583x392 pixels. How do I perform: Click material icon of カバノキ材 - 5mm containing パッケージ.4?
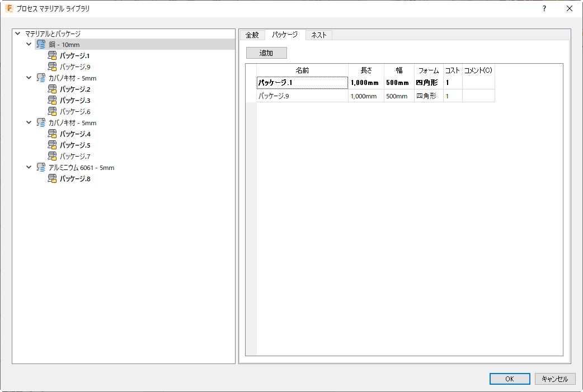41,122
